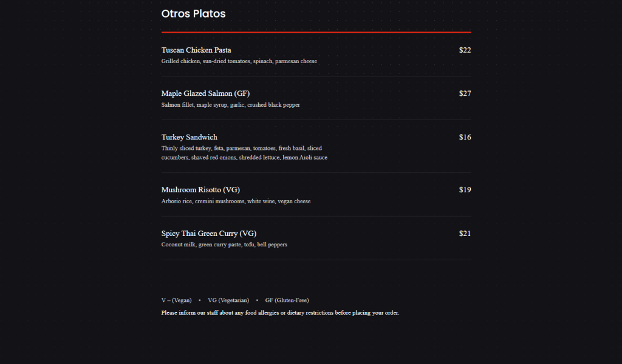Select the Tuscan Chicken Pasta dish name
The image size is (622, 364).
click(x=196, y=50)
